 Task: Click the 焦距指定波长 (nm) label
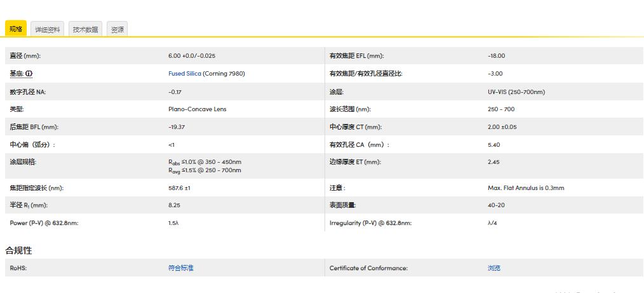tap(37, 187)
